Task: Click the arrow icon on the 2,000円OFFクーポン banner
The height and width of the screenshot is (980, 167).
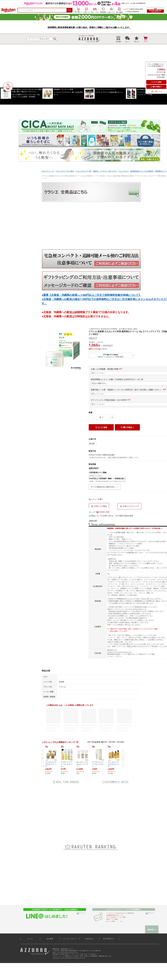Action: pos(131,17)
